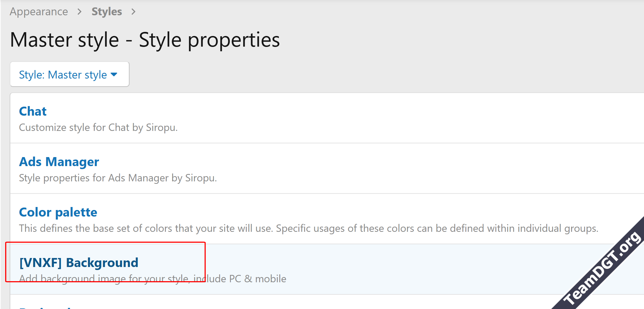This screenshot has height=309, width=644.
Task: Click the "Master style" words in page heading
Action: pyautogui.click(x=65, y=40)
